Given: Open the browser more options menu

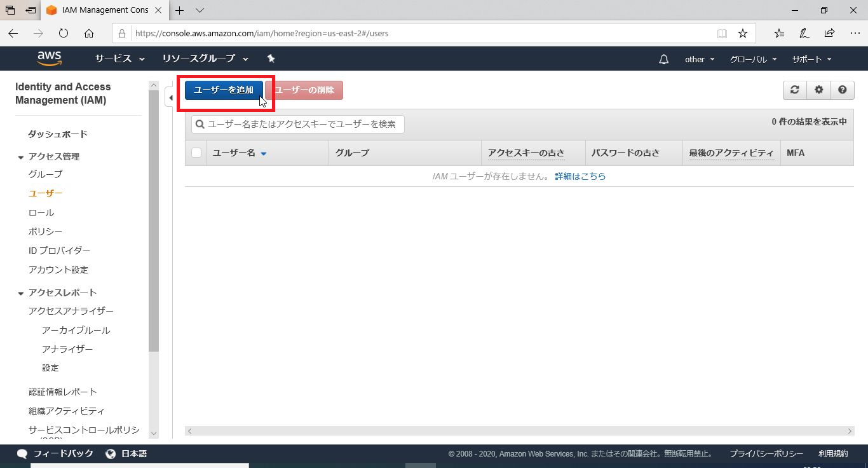Looking at the screenshot, I should (x=855, y=33).
